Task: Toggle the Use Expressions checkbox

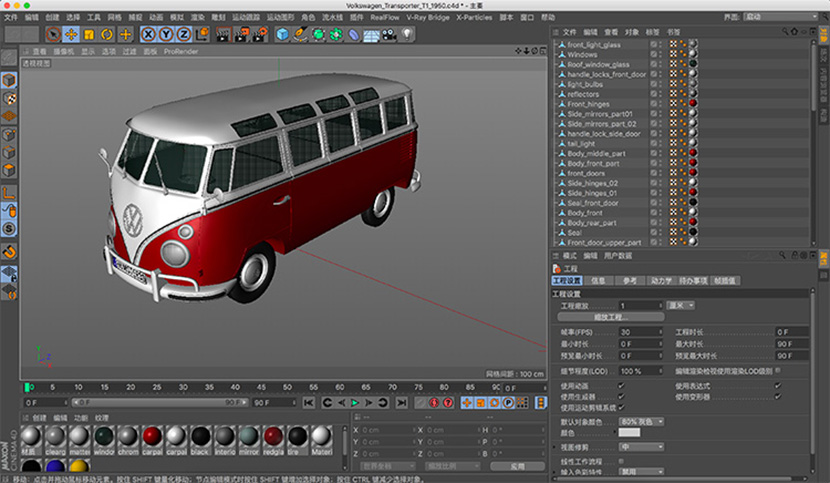Action: click(778, 386)
